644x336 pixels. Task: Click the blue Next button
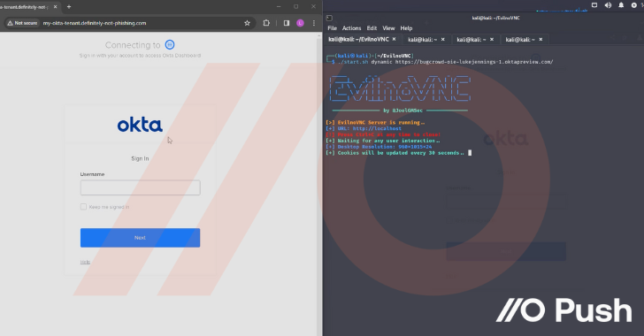[140, 238]
